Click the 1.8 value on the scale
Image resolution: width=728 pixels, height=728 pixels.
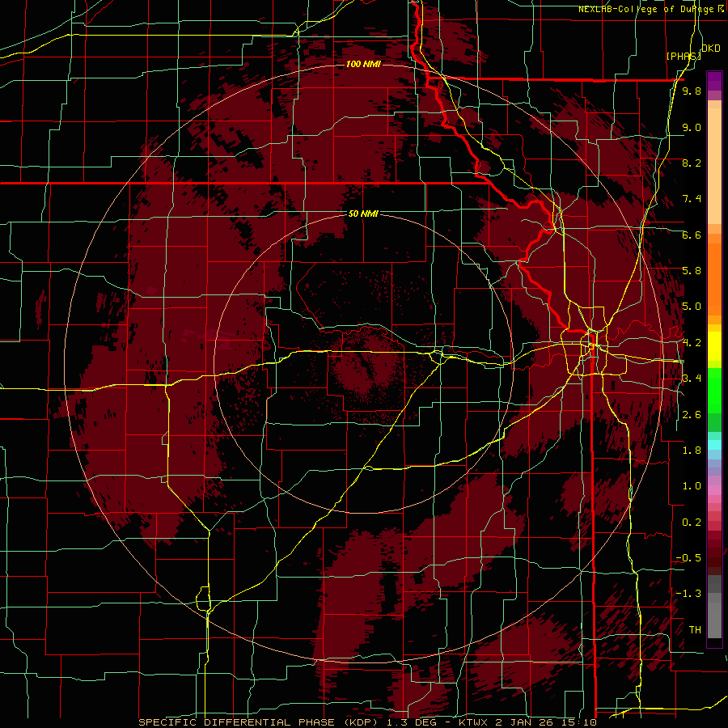692,451
